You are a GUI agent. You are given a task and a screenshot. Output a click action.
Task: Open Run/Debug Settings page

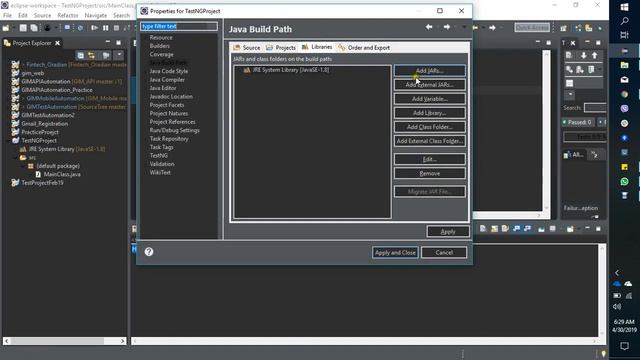coord(174,130)
